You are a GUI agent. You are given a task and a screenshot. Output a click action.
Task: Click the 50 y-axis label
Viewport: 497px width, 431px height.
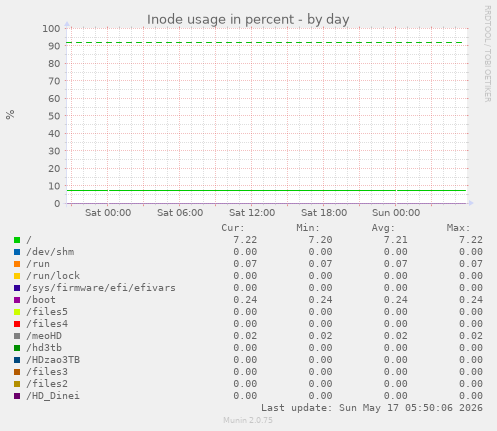[54, 116]
